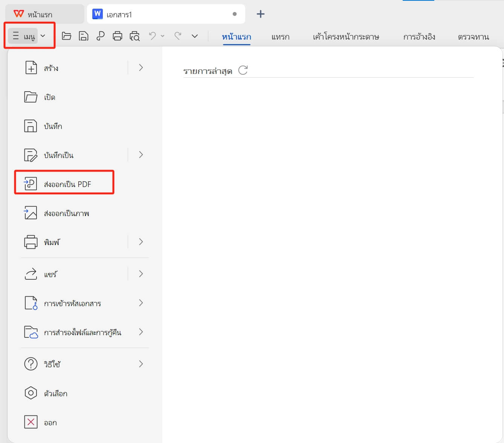Open ตัวเลือก to access options
Viewport: 504px width, 443px height.
click(55, 393)
